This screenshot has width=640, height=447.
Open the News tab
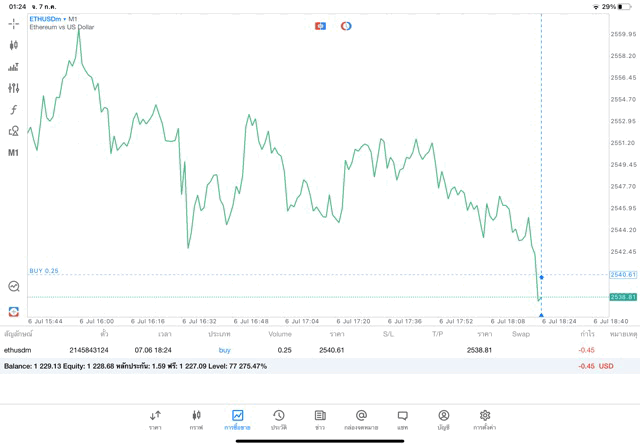[x=320, y=419]
